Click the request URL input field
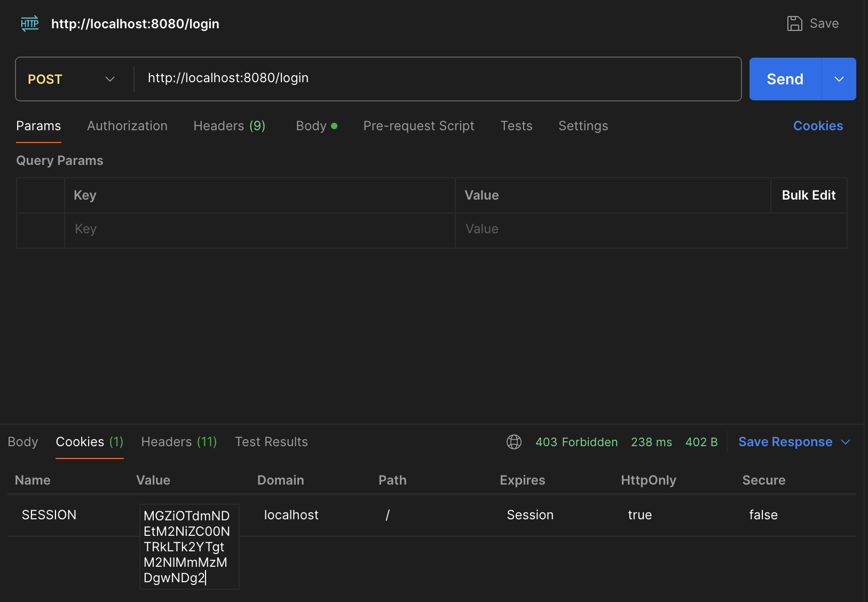This screenshot has height=602, width=868. coord(437,78)
